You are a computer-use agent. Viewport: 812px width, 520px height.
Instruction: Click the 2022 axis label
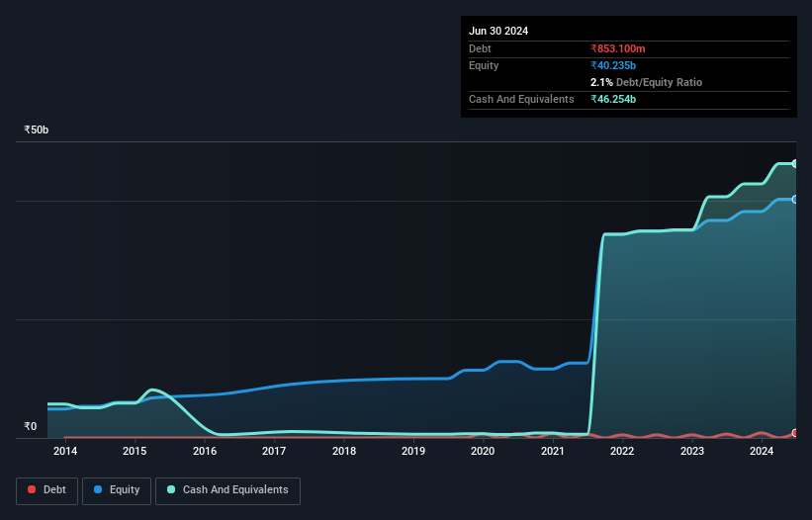tap(622, 451)
